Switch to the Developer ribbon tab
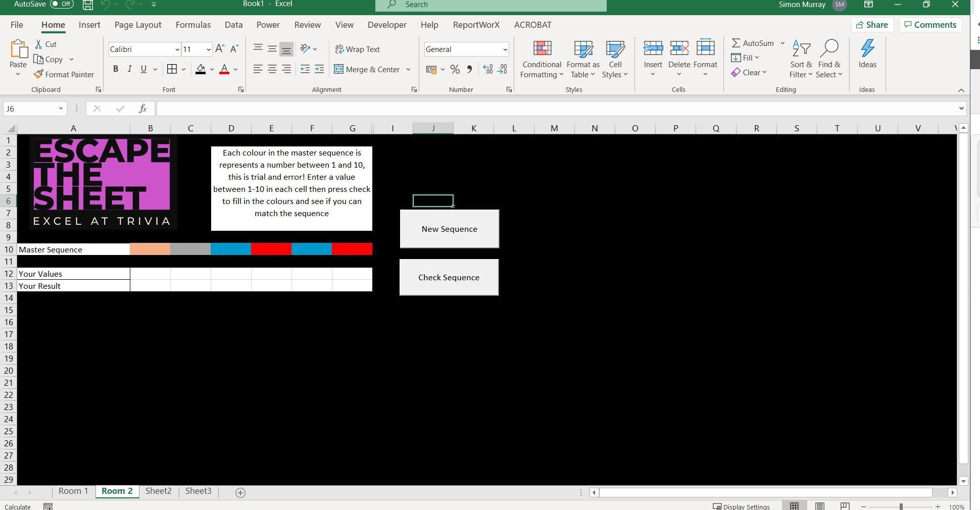 tap(386, 24)
